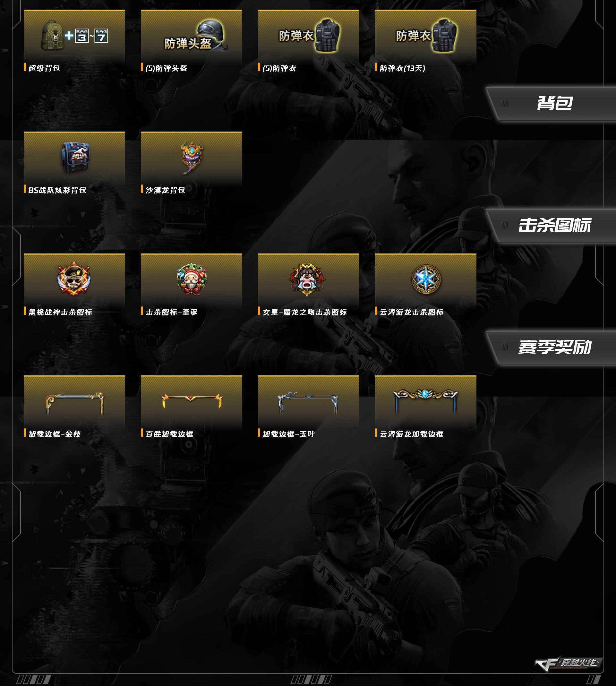
Task: Select the 超级背包 bag icon
Action: [74, 36]
